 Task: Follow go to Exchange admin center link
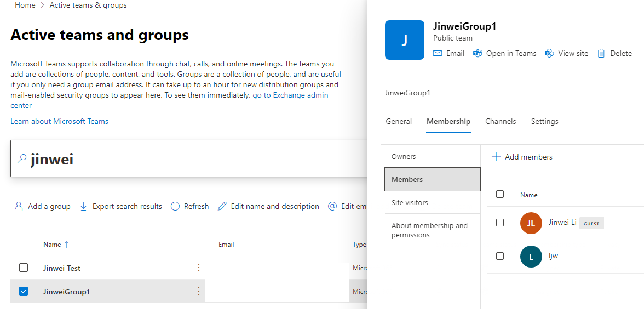(169, 100)
